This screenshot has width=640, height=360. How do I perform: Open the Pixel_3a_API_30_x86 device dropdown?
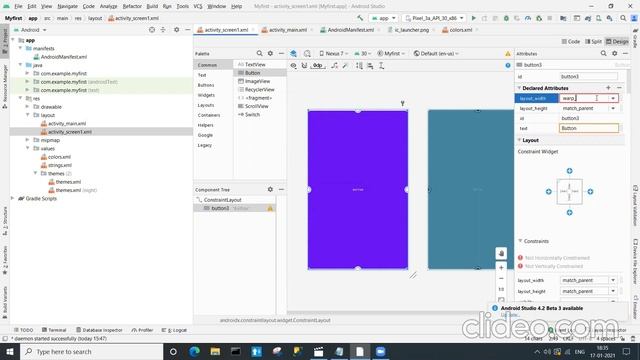point(434,18)
